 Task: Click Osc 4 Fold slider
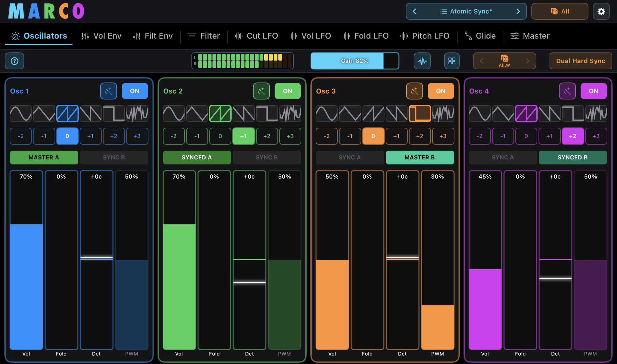520,260
